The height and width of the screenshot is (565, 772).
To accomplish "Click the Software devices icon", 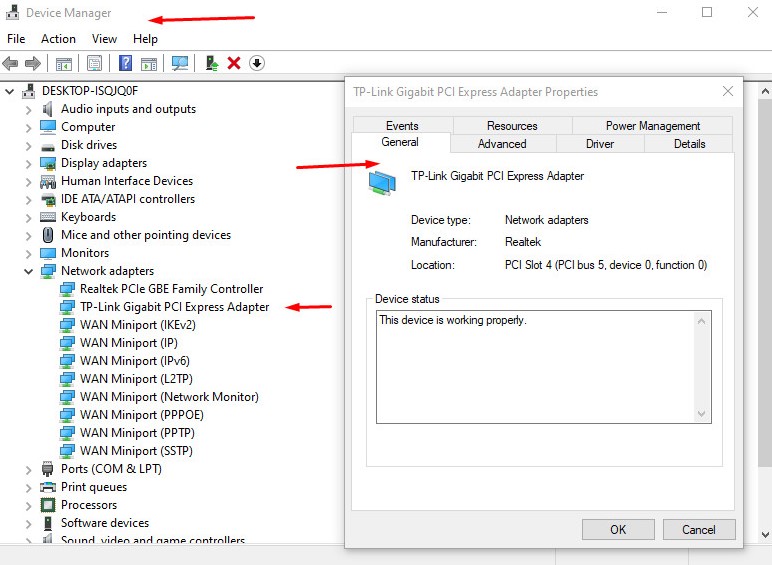I will click(48, 523).
